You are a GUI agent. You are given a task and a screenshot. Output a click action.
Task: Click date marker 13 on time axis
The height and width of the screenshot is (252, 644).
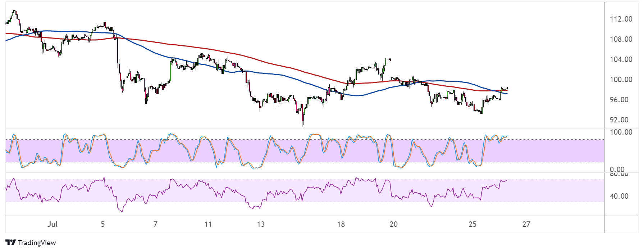pos(261,224)
